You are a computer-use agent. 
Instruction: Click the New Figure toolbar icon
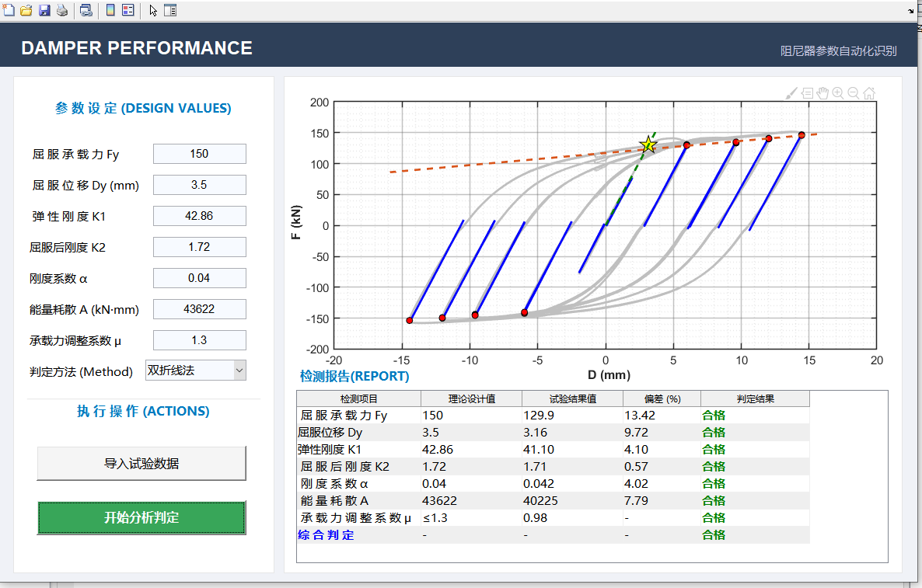click(x=9, y=10)
